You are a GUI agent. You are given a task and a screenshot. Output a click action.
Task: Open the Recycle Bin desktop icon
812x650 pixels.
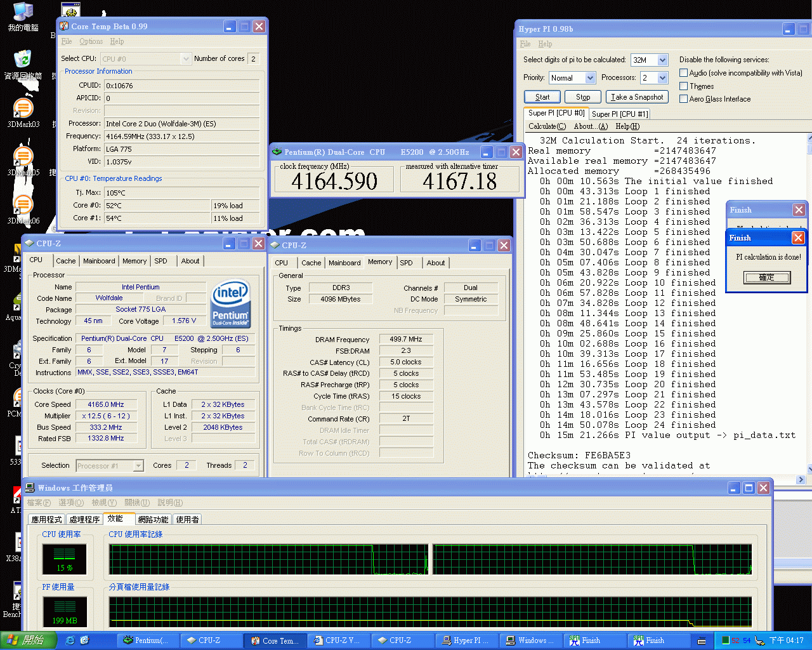(23, 64)
